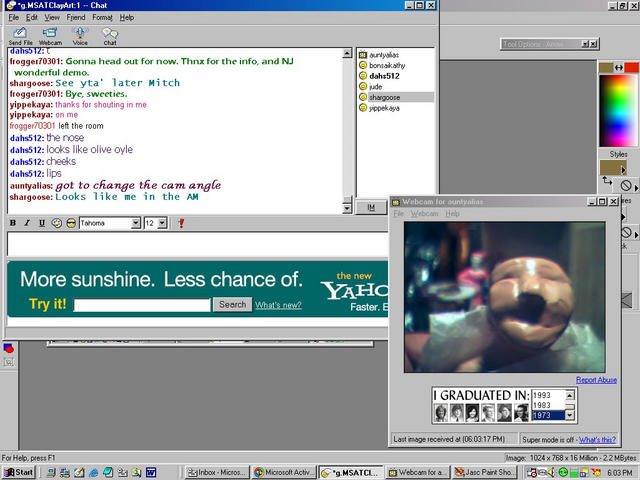
Task: Open the View menu in chat window
Action: point(52,18)
